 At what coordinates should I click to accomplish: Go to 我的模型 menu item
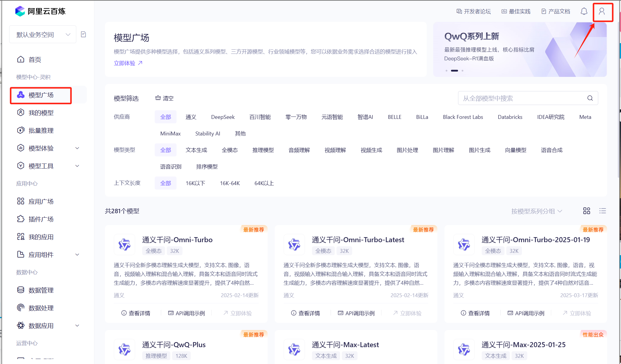(41, 113)
